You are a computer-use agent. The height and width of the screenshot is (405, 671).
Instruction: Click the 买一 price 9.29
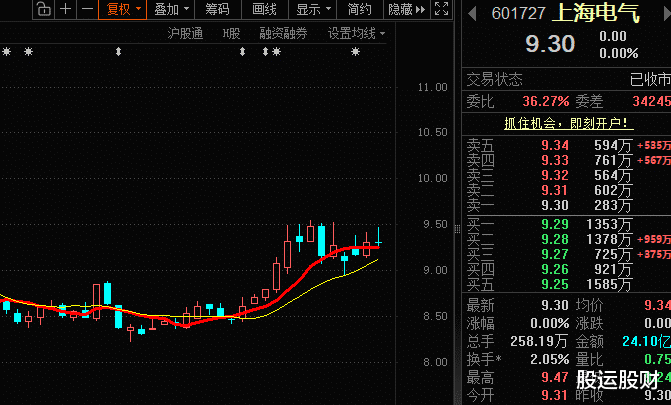555,224
